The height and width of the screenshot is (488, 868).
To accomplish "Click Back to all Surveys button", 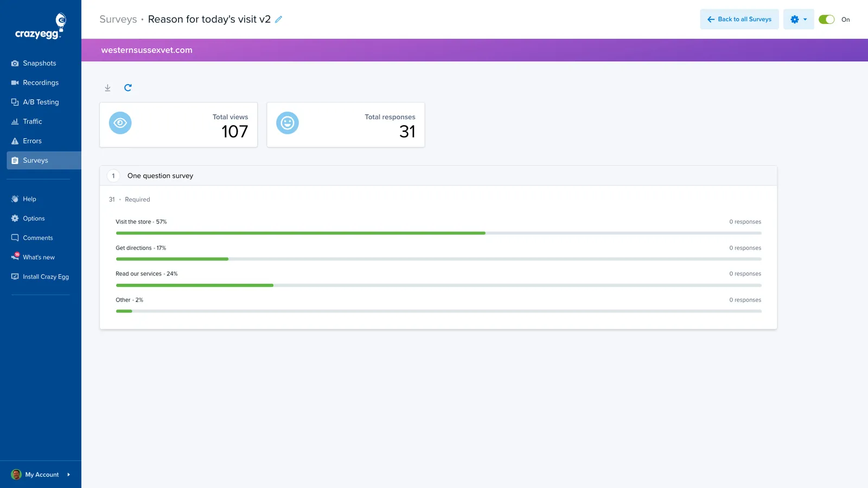I will click(x=739, y=20).
